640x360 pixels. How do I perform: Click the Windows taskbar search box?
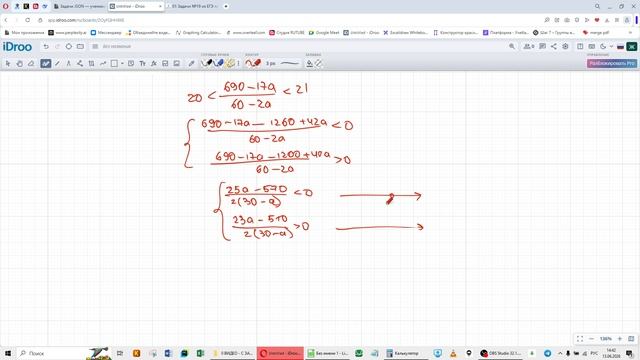(64, 353)
